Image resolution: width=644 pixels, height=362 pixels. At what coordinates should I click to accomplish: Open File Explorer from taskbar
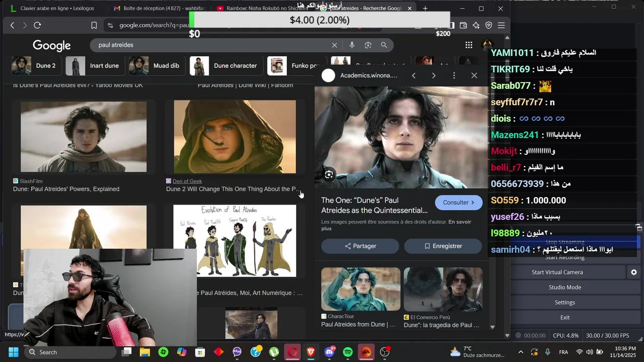point(145,352)
